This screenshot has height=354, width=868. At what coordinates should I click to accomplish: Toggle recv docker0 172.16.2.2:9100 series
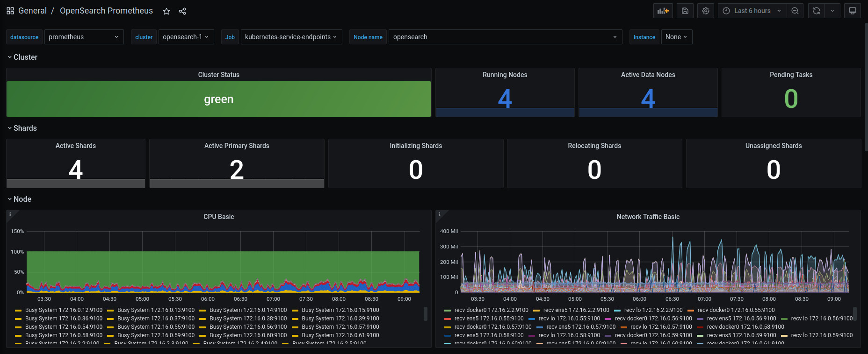coord(486,310)
